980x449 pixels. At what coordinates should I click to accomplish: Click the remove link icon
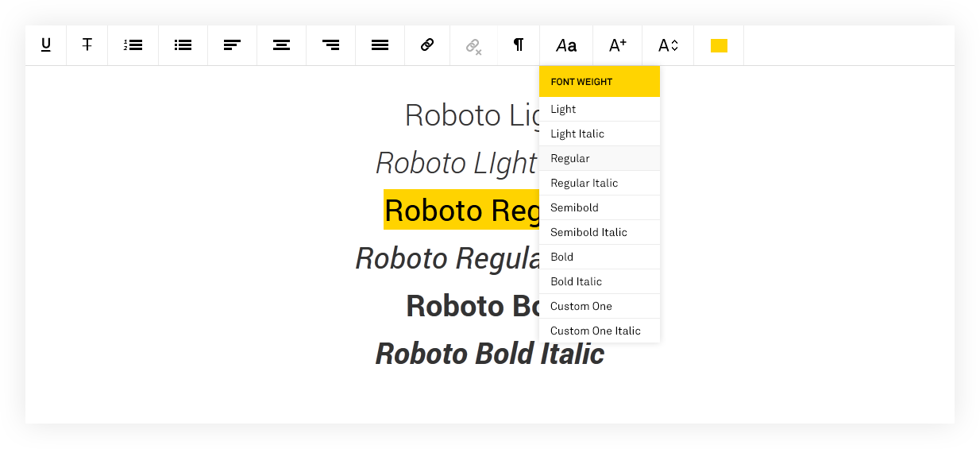pyautogui.click(x=474, y=46)
